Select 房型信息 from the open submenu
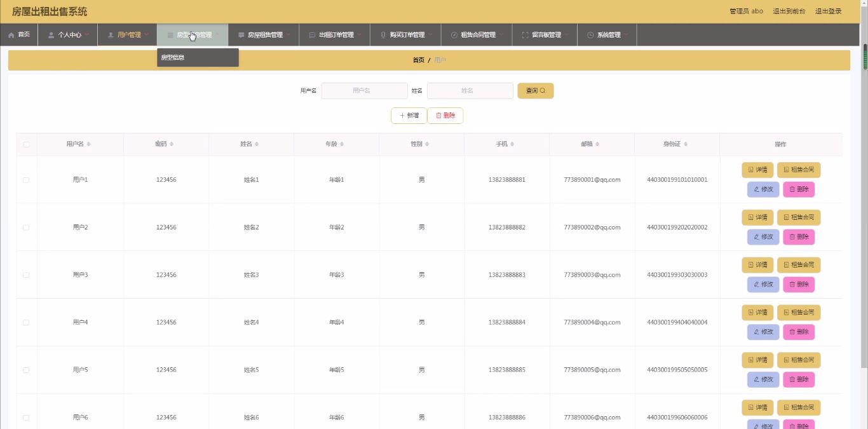Viewport: 868px width, 429px height. (198, 58)
